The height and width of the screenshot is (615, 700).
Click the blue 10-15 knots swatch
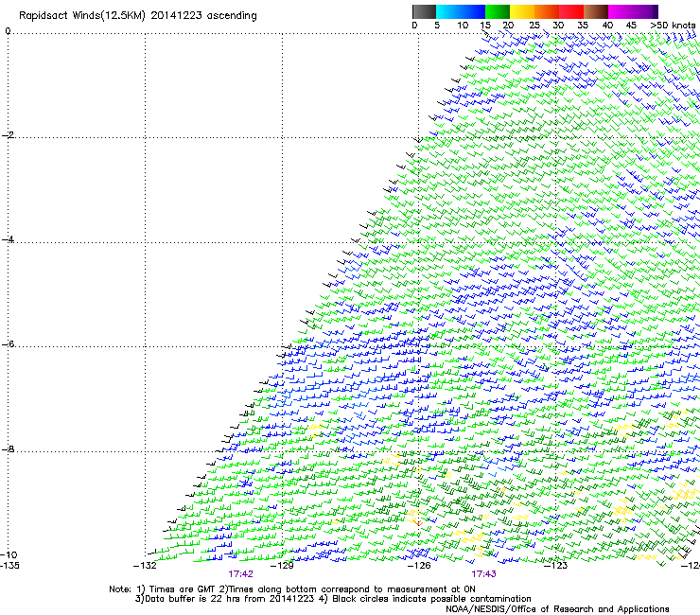coord(473,11)
